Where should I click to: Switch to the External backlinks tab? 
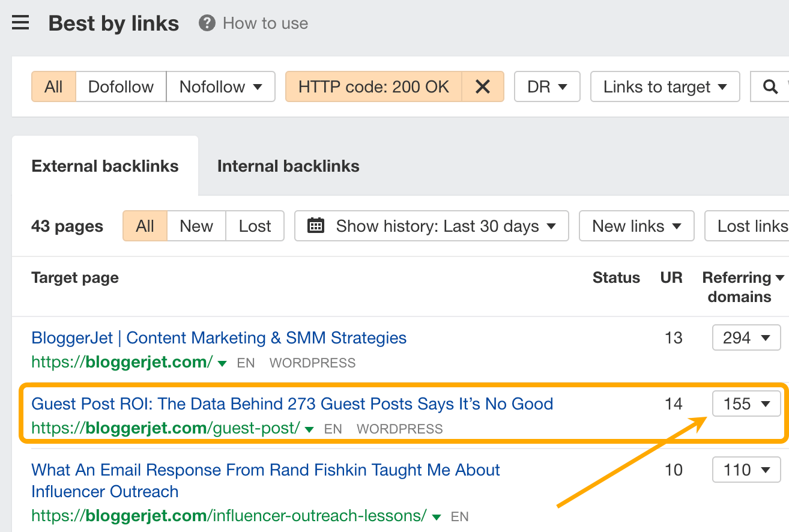coord(105,166)
